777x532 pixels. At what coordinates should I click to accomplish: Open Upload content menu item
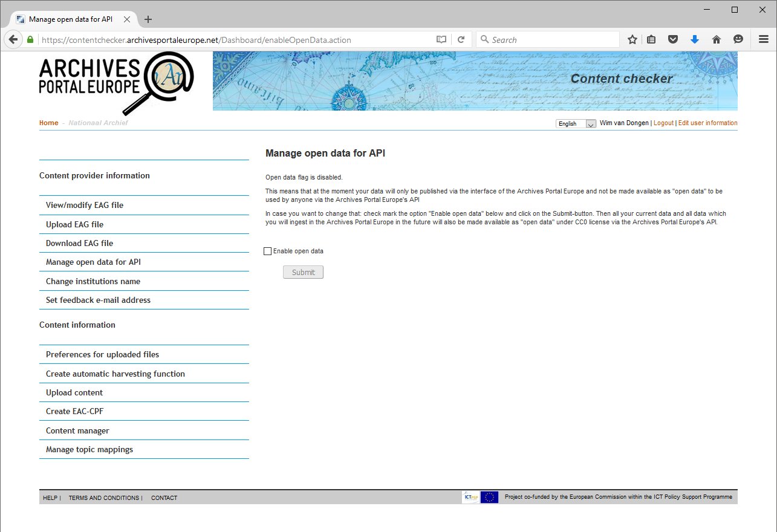click(x=144, y=392)
